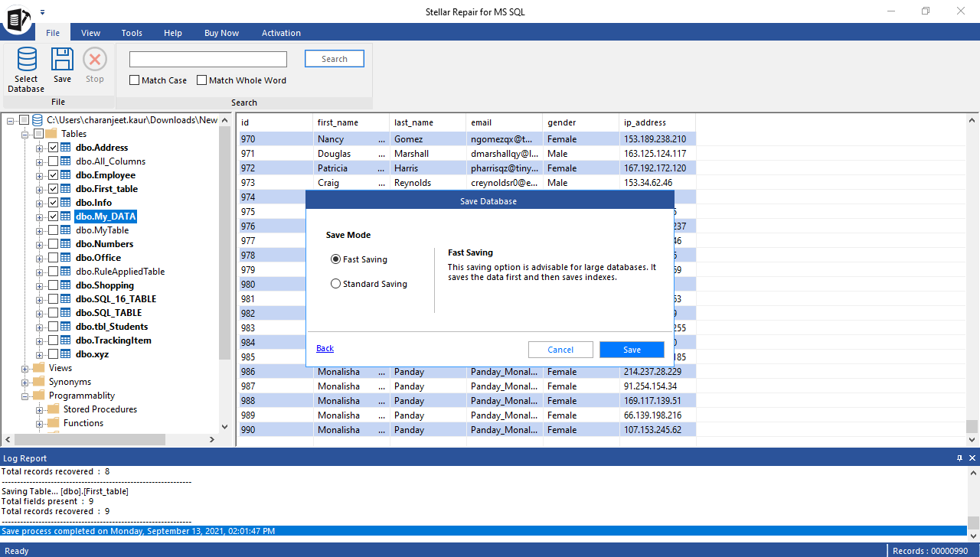
Task: Open the Buy Now tab
Action: coord(221,33)
